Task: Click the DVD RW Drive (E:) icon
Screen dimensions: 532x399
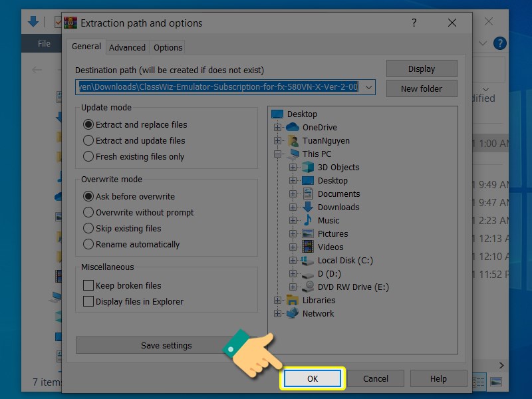Action: click(x=308, y=287)
